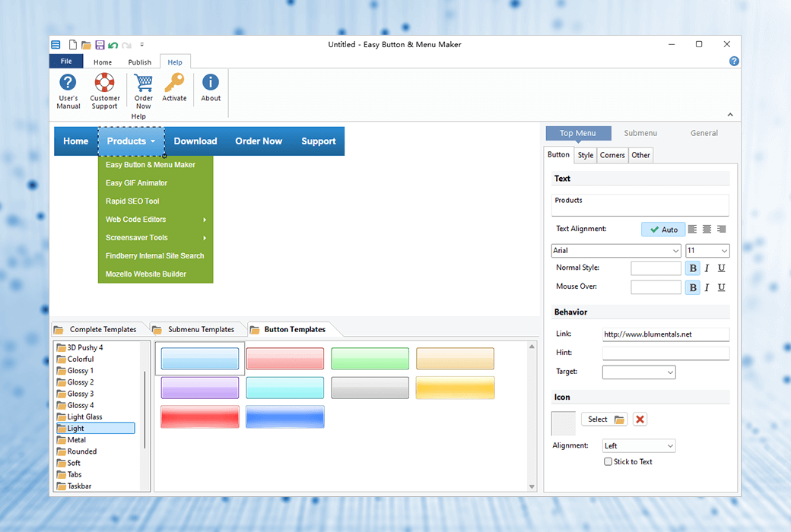Viewport: 791px width, 532px height.
Task: Switch to Complete Templates tab
Action: tap(99, 329)
